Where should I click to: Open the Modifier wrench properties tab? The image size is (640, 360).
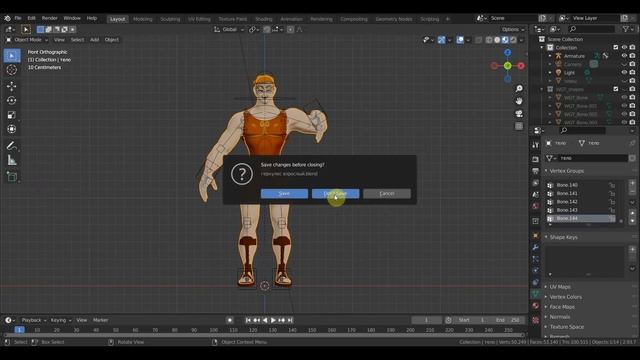pos(536,248)
